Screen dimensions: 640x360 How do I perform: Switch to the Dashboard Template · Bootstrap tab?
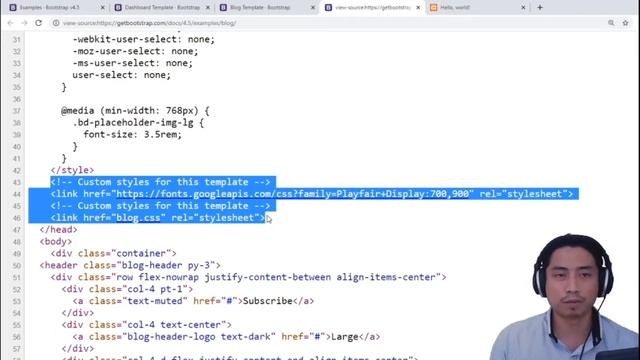click(161, 7)
